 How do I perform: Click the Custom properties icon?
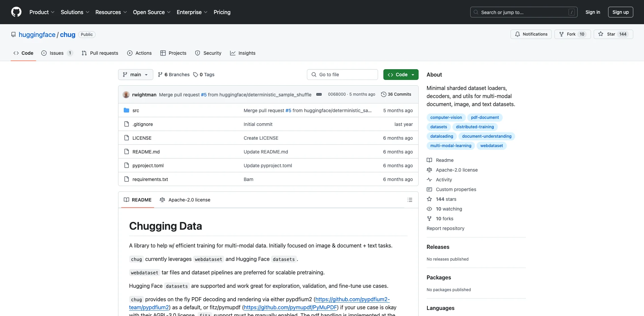(x=429, y=189)
